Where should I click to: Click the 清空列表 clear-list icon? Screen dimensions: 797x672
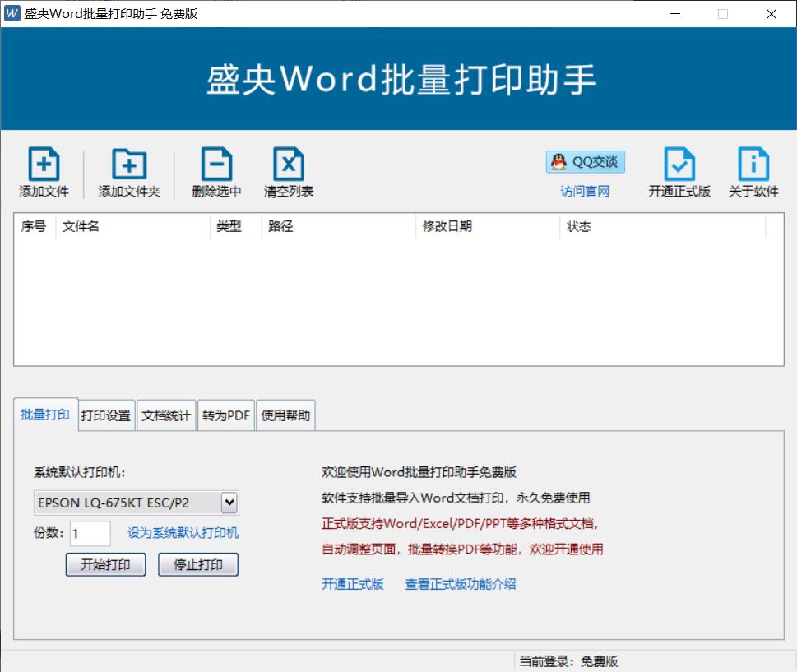click(x=289, y=164)
